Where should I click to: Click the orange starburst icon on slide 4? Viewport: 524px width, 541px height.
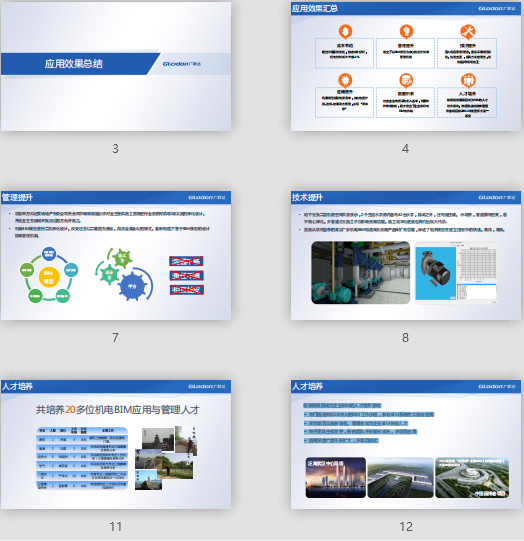[345, 80]
